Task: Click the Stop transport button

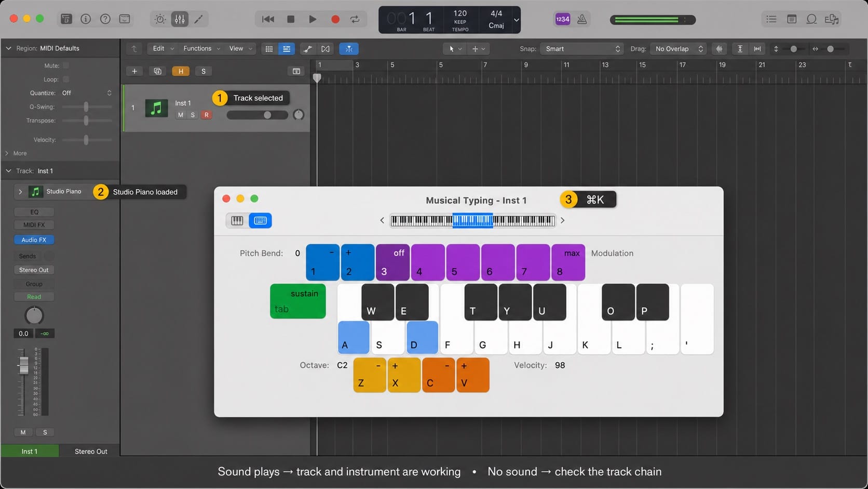Action: 291,19
